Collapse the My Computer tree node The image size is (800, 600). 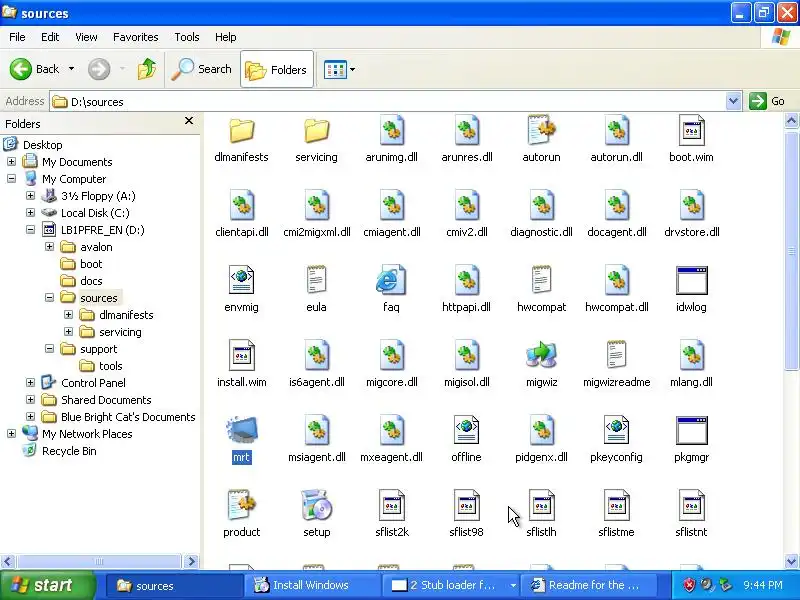tap(11, 179)
